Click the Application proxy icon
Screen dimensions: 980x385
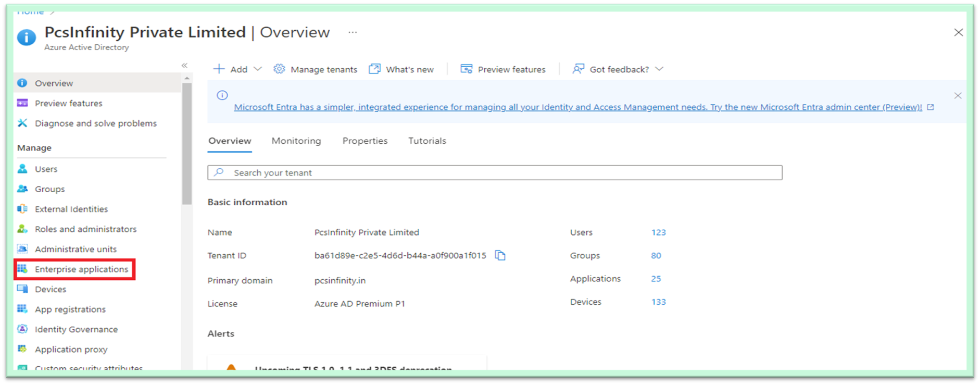(22, 349)
